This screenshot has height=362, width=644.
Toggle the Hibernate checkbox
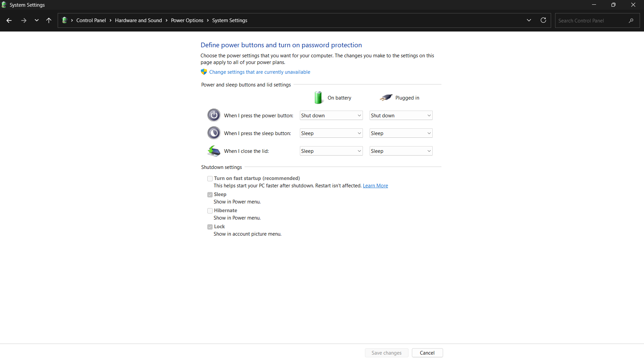pos(210,211)
